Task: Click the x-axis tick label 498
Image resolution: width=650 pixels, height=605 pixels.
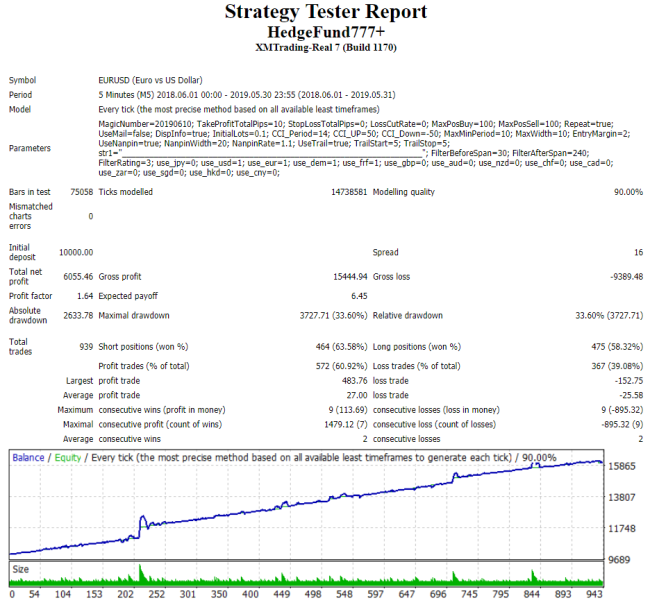Action: 313,594
